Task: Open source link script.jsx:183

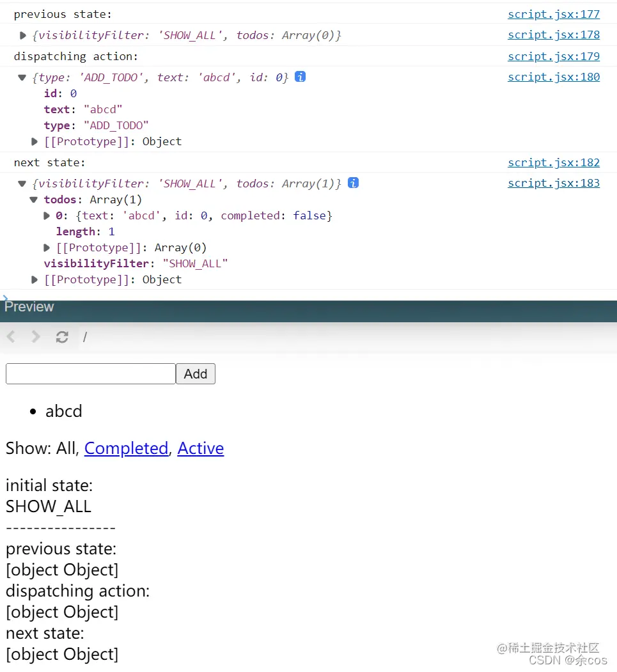Action: click(x=554, y=183)
